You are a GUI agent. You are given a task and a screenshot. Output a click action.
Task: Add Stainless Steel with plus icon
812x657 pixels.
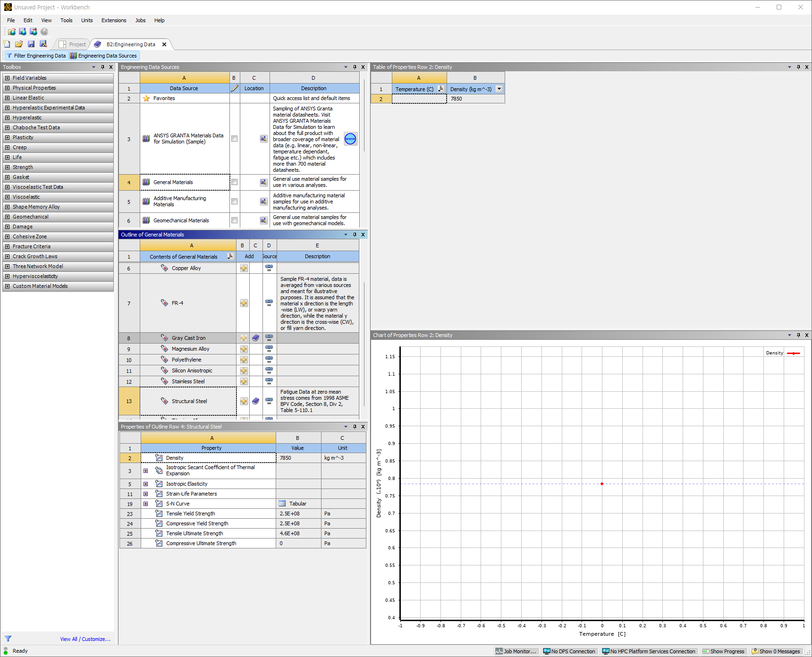[x=244, y=381]
